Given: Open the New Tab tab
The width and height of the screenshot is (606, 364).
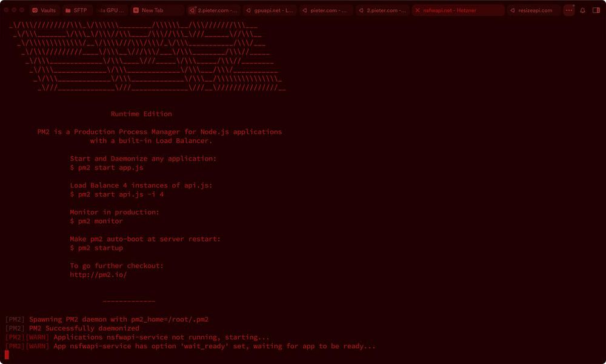Looking at the screenshot, I should [157, 10].
